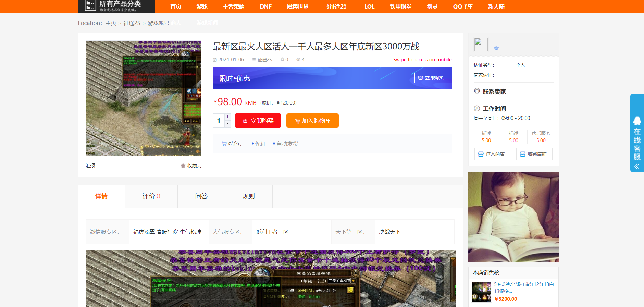
Task: Expand side panel with double chevron
Action: (x=637, y=167)
